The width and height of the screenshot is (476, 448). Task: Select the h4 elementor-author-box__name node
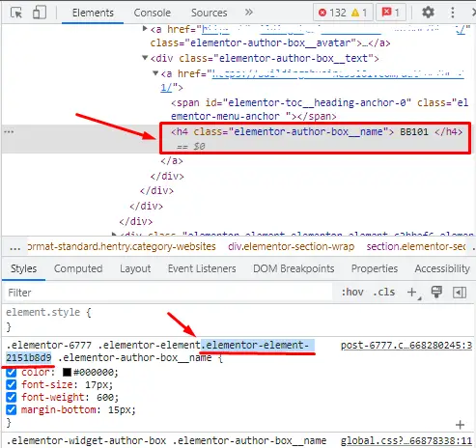(317, 131)
